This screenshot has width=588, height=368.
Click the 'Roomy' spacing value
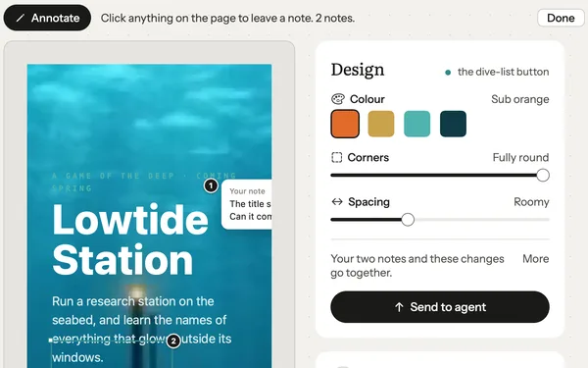(x=531, y=202)
